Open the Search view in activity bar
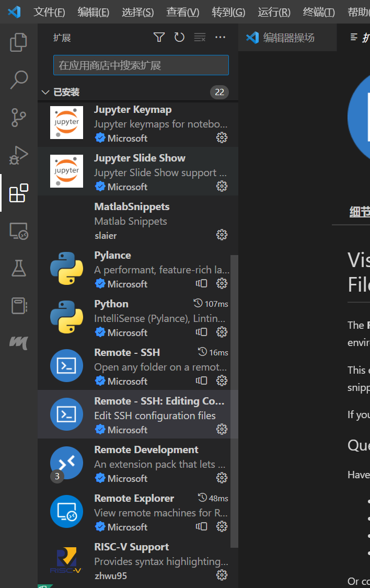Screen dimensions: 370x588 [x=18, y=80]
